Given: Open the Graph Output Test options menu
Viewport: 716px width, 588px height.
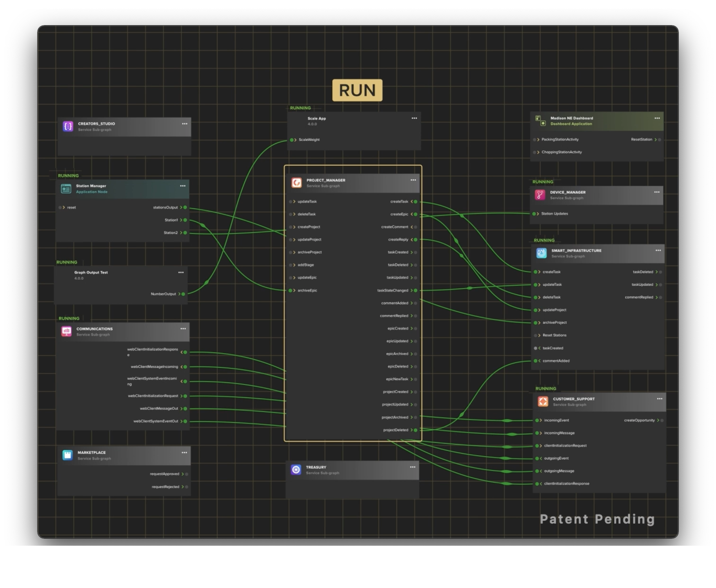Looking at the screenshot, I should (181, 272).
